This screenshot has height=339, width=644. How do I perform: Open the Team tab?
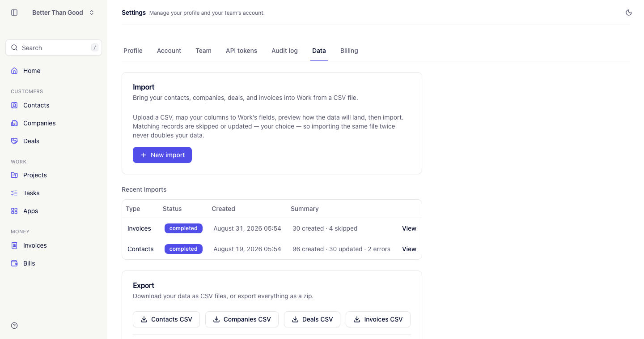pos(203,51)
